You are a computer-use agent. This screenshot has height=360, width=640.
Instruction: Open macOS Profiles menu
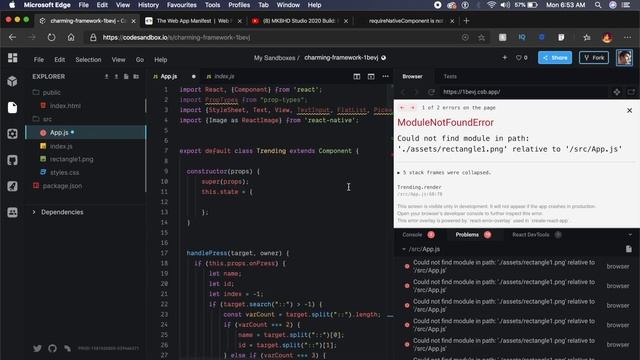click(x=239, y=5)
